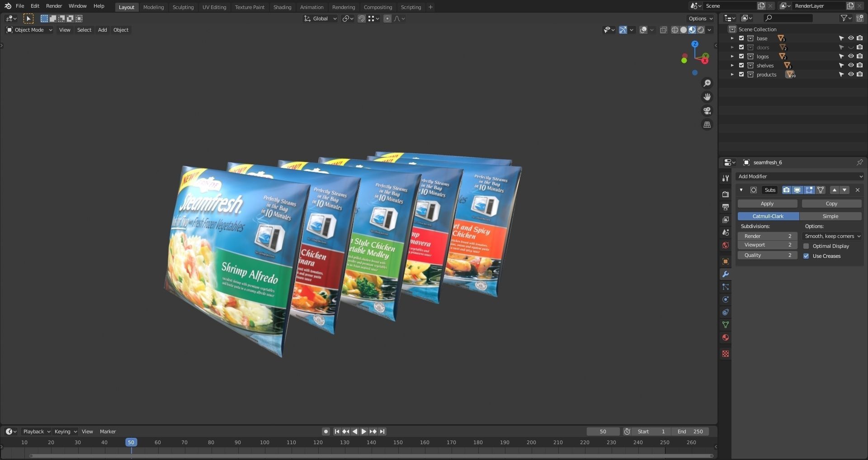
Task: Open the Object properties tab
Action: coord(726,261)
